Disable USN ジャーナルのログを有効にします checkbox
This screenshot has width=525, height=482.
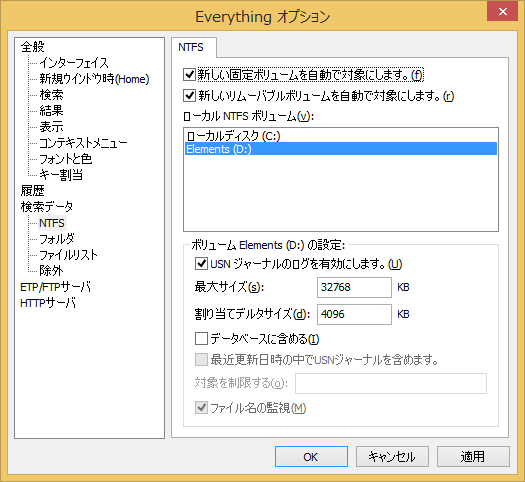(x=201, y=263)
